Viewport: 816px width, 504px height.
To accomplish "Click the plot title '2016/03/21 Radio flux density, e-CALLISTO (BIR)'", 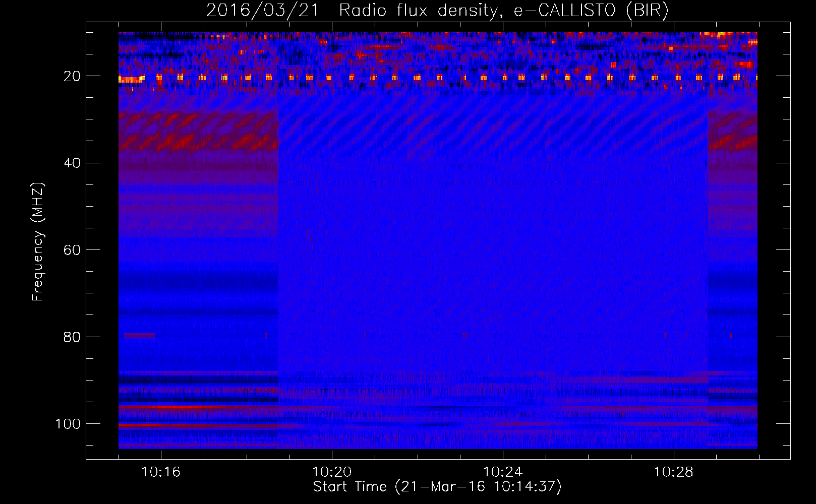I will tap(437, 10).
